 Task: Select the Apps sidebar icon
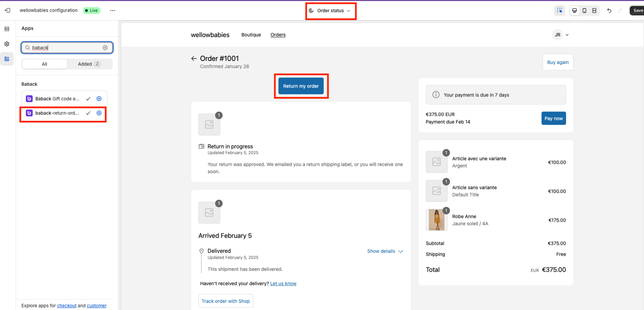[x=7, y=59]
